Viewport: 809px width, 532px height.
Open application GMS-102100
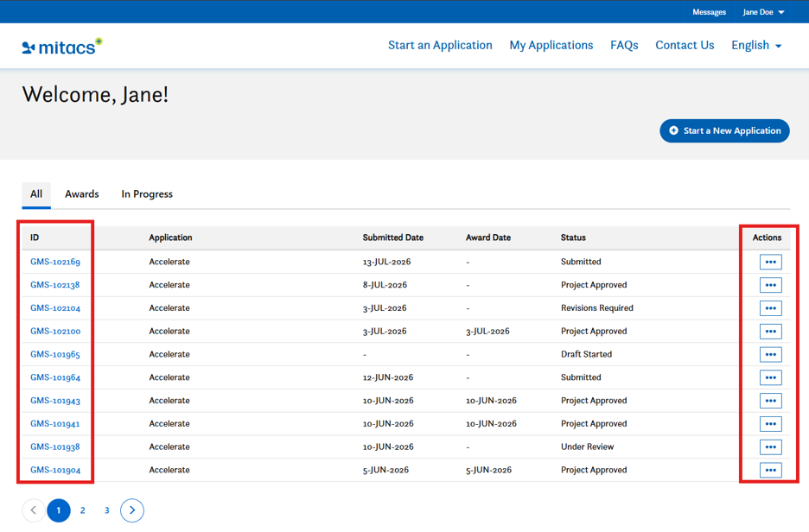(x=55, y=332)
